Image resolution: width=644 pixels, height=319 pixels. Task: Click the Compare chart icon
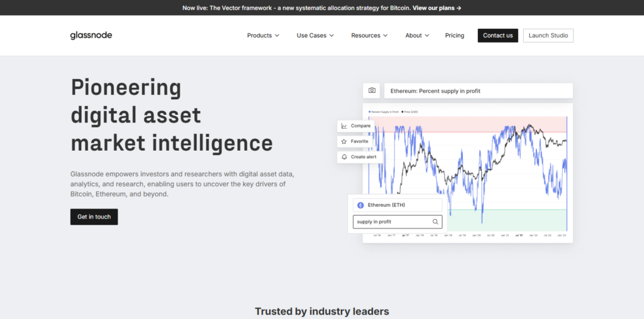coord(344,126)
